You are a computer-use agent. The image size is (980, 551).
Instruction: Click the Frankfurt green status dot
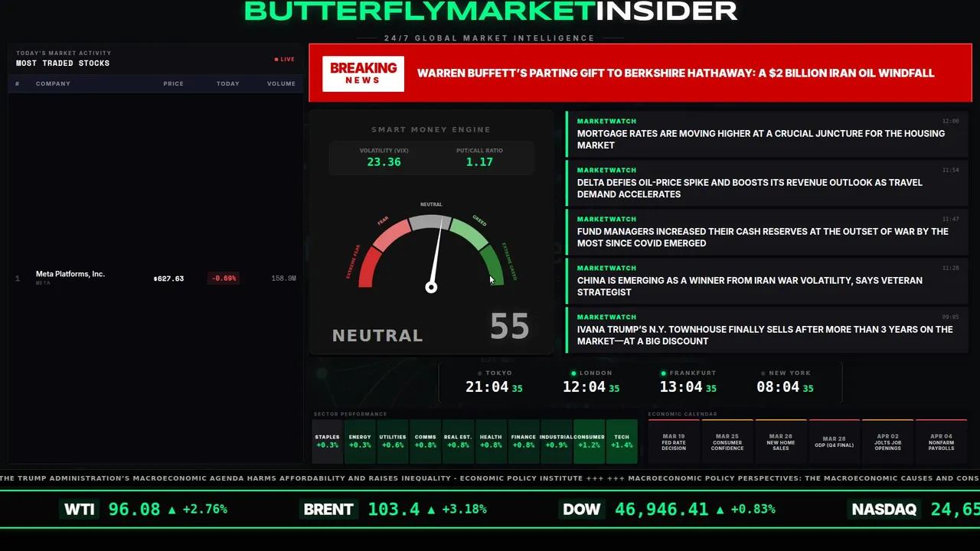point(663,373)
